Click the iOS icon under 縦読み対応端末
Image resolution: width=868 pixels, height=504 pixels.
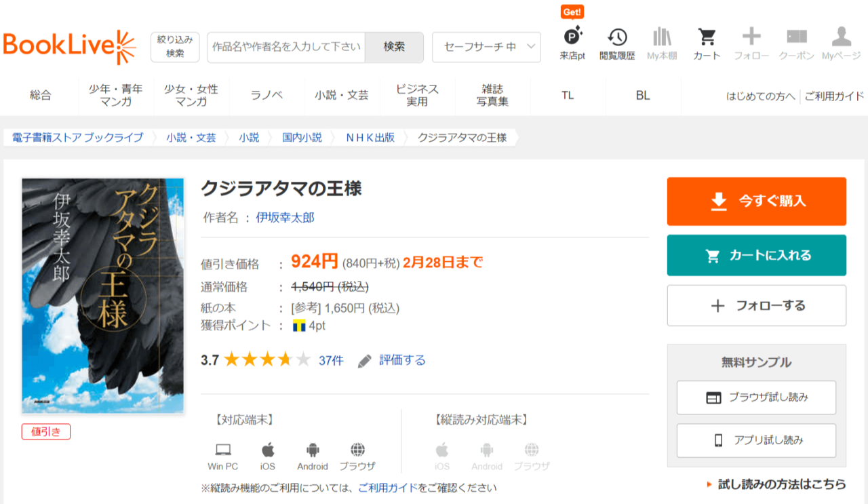[x=442, y=449]
